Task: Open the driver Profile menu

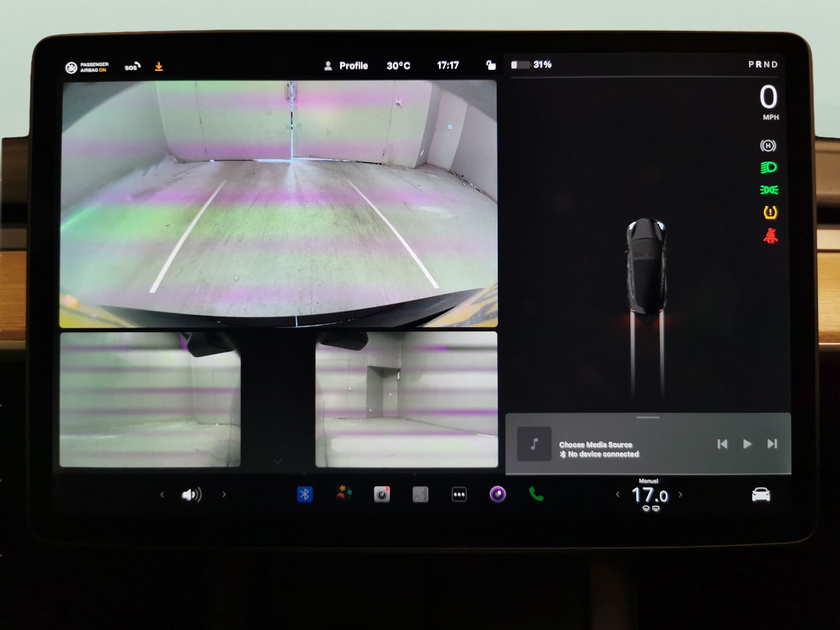Action: point(346,66)
